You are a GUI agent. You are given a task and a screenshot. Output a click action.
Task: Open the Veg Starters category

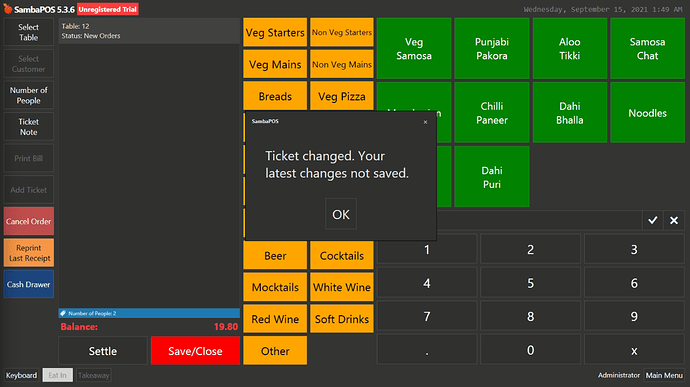tap(275, 32)
